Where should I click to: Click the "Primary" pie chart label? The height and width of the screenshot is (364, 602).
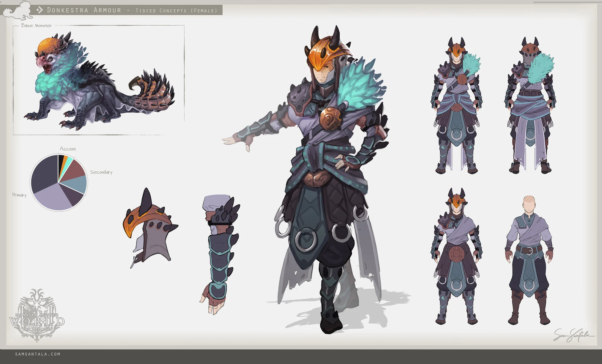pos(19,195)
